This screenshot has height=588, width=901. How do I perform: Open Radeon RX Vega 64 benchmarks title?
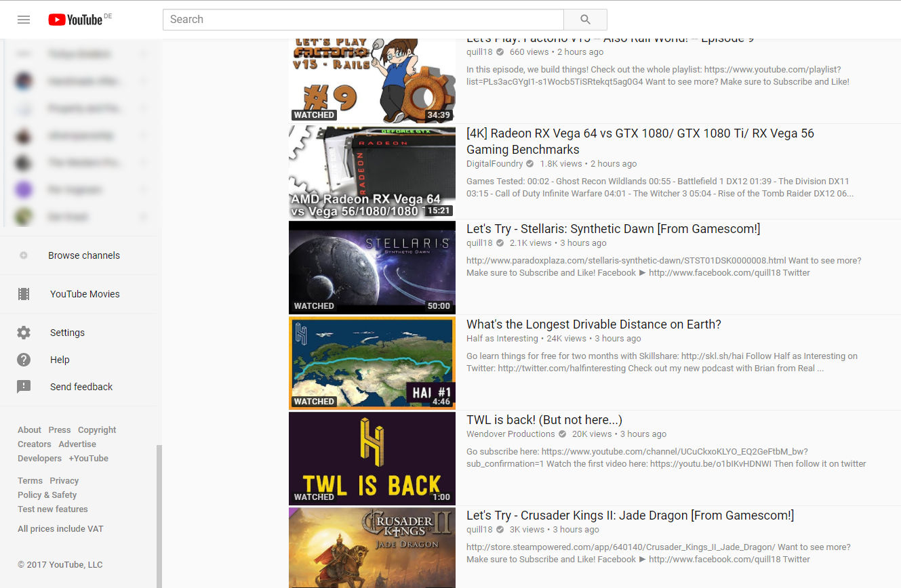coord(640,142)
